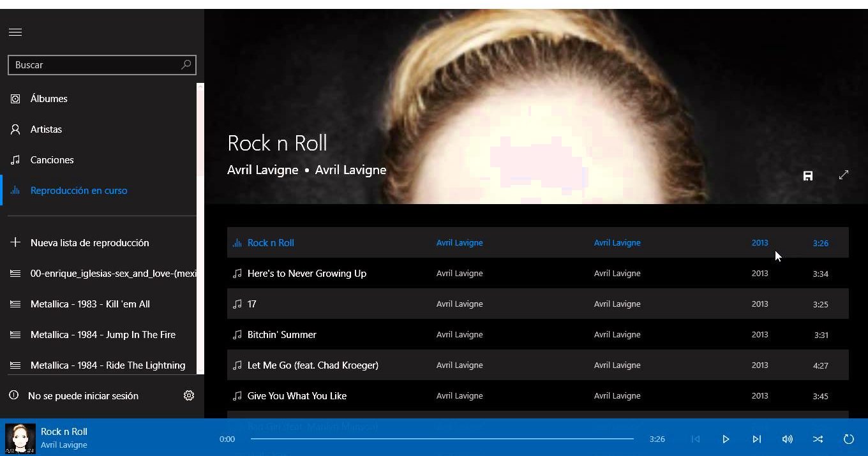Go to Artistas in sidebar
Image resolution: width=868 pixels, height=456 pixels.
tap(46, 129)
